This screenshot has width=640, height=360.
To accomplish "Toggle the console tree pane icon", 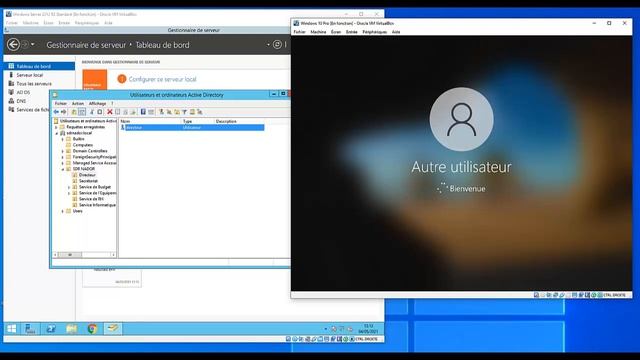I will pos(82,112).
